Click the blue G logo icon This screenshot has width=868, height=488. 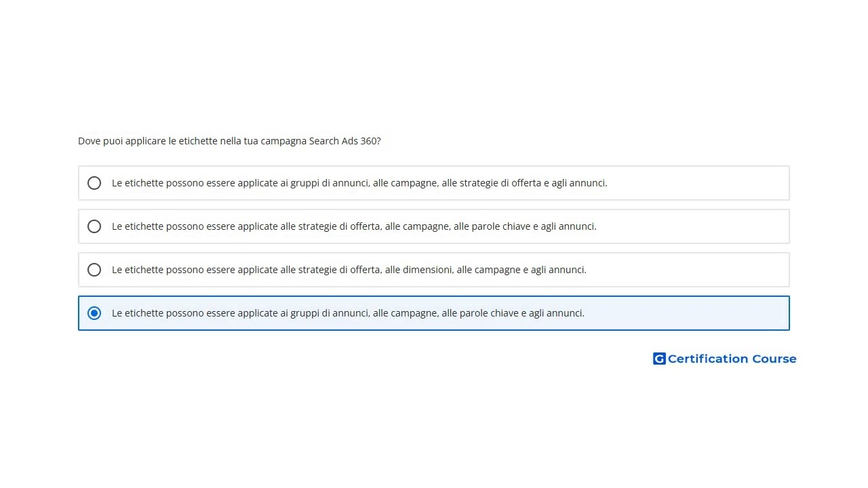pos(658,359)
